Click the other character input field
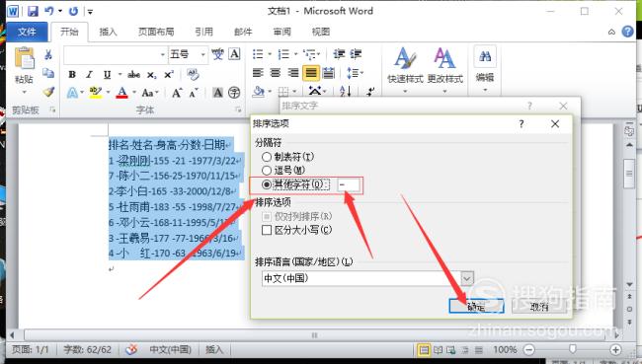Viewport: 642px width, 364px height. (349, 184)
